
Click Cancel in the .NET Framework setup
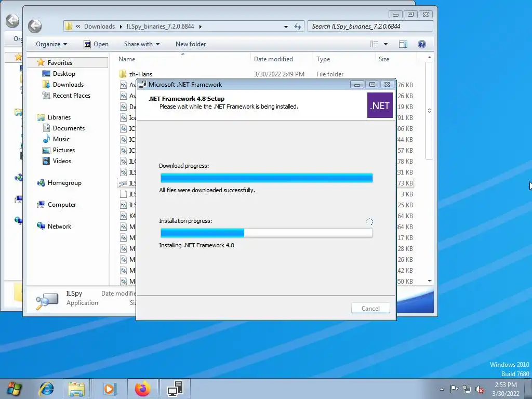click(x=370, y=308)
